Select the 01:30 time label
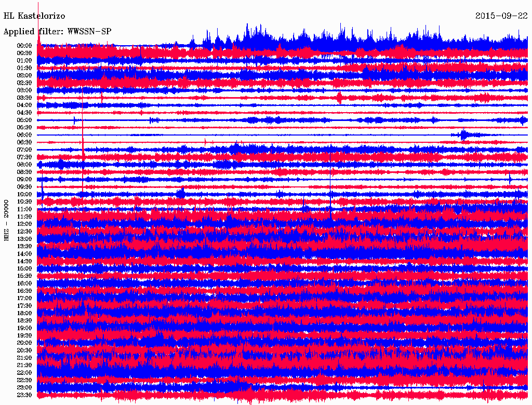The width and height of the screenshot is (532, 405). tap(24, 68)
